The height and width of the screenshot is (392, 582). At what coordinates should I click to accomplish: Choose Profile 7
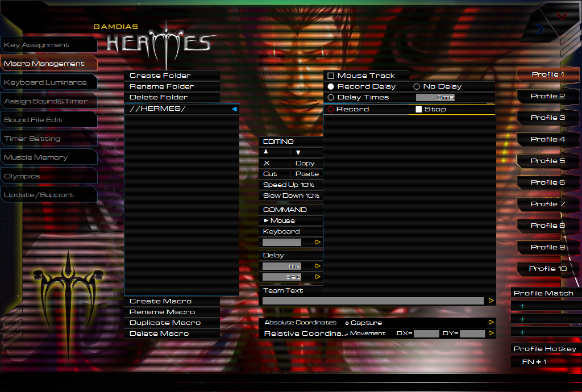[548, 204]
